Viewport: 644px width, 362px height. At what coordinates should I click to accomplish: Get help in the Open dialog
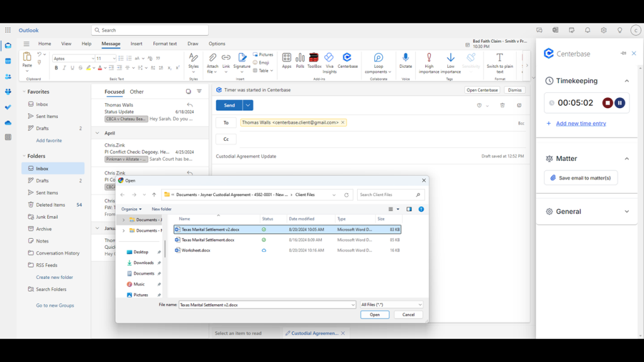point(421,209)
